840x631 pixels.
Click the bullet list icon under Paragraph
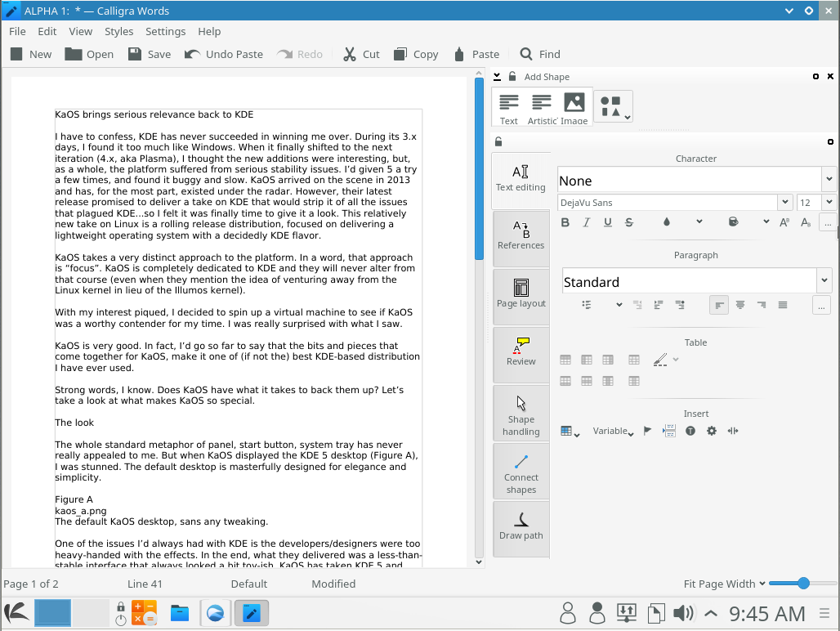[x=587, y=305]
